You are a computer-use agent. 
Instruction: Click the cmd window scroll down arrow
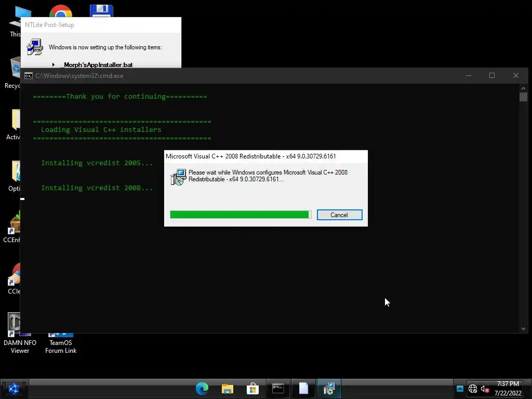(523, 328)
